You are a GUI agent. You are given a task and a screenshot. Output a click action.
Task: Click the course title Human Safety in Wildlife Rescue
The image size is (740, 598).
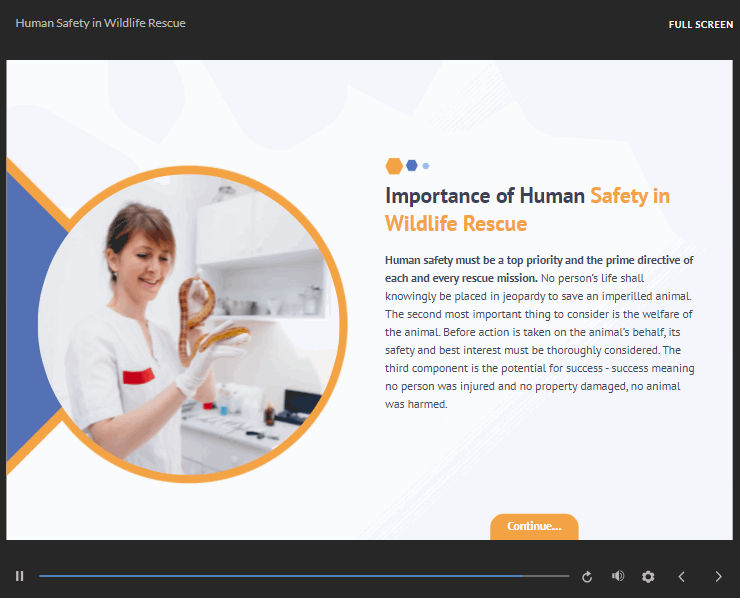pos(101,23)
